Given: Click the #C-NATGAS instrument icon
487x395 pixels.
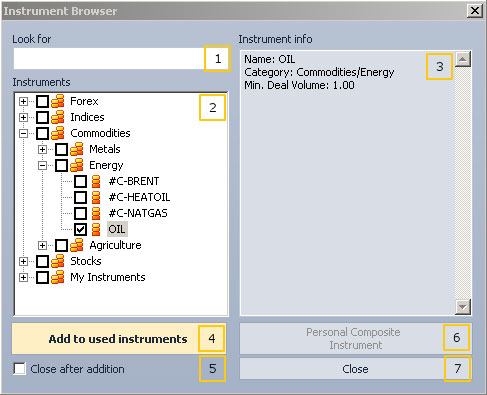Looking at the screenshot, I should coord(96,213).
